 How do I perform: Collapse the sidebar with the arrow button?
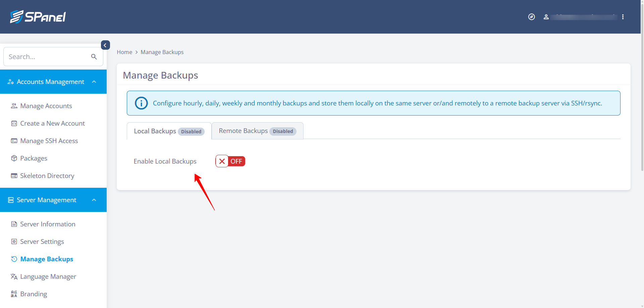pyautogui.click(x=105, y=45)
